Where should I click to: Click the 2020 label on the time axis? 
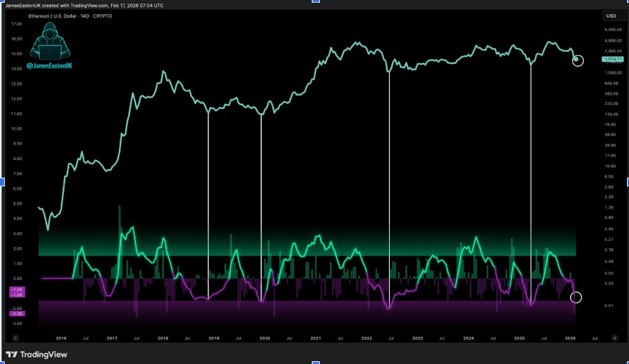point(265,338)
